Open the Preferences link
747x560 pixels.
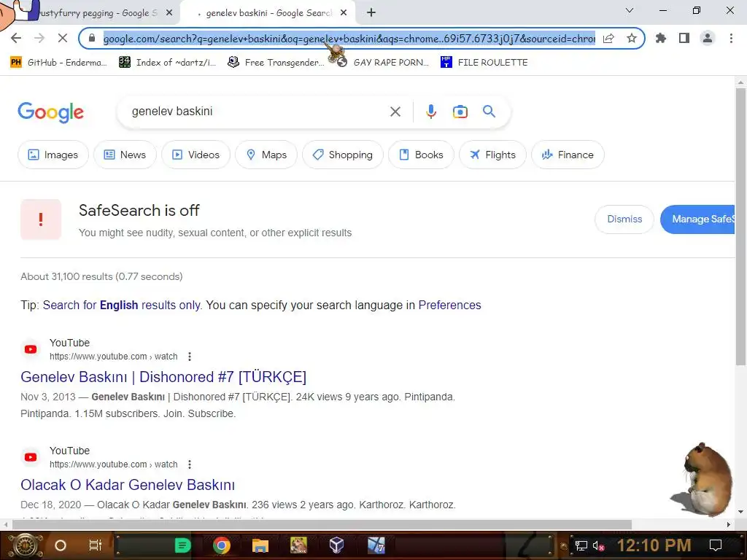449,305
